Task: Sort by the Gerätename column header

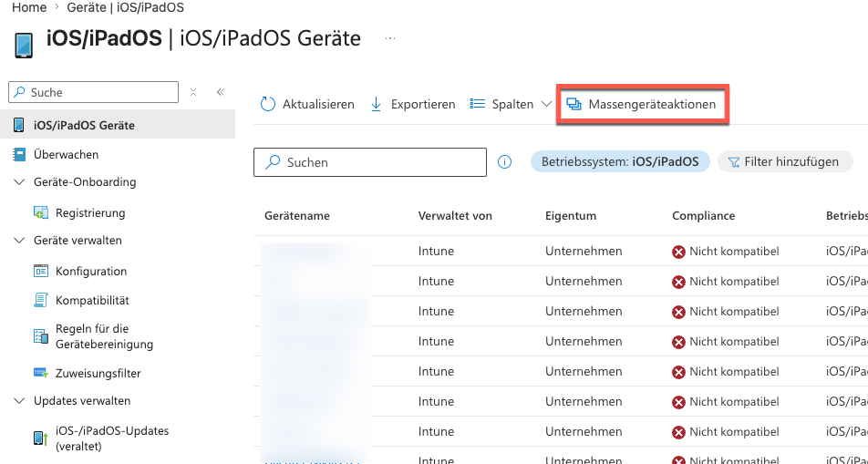Action: click(x=297, y=216)
